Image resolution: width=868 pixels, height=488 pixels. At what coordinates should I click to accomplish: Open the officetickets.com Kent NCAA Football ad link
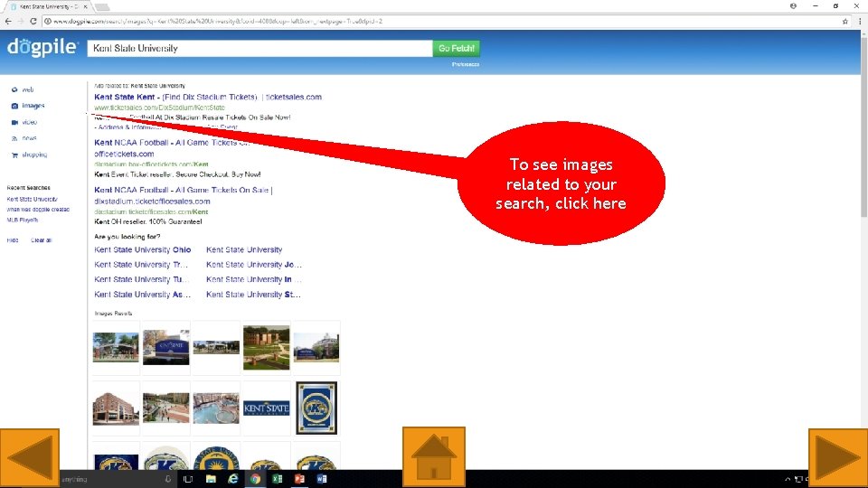172,147
